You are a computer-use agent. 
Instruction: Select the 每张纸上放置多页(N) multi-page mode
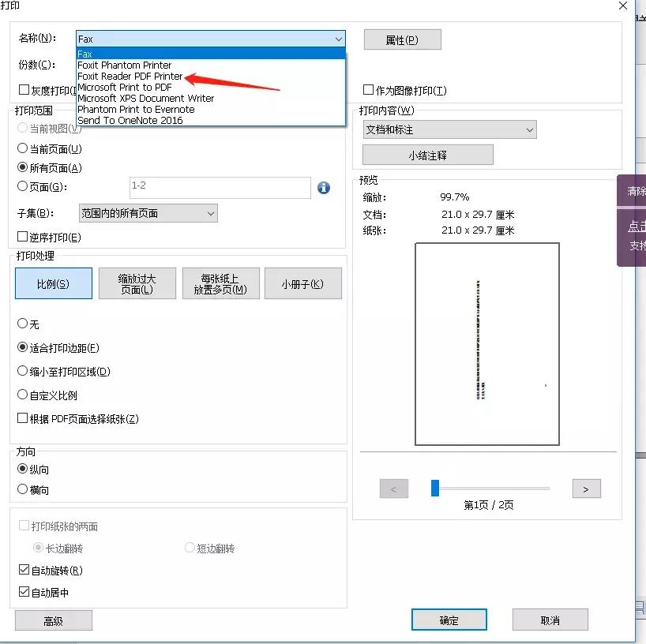[219, 283]
